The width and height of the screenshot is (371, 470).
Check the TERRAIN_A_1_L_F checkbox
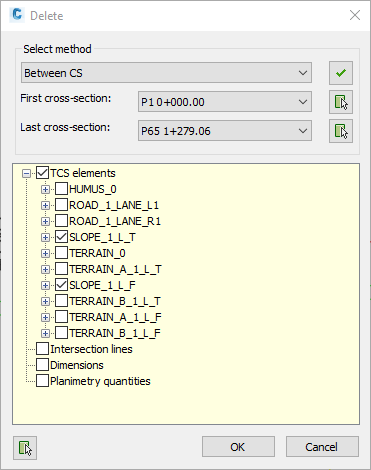(x=61, y=317)
